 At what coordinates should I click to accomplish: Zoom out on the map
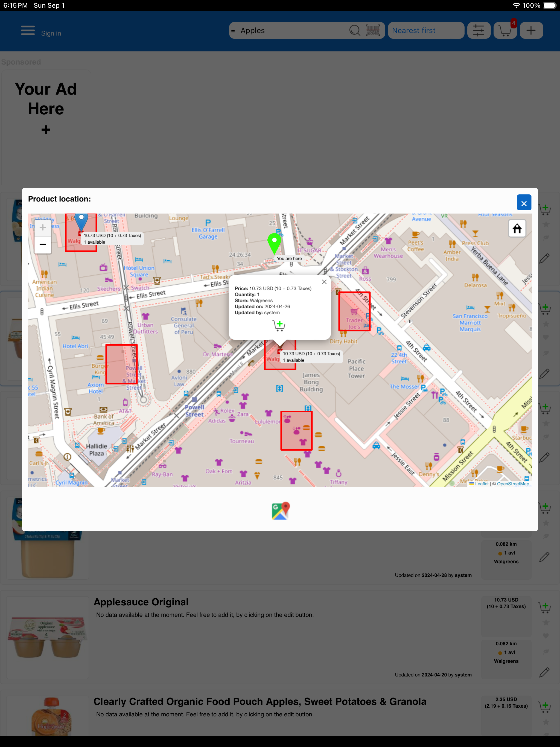click(43, 244)
